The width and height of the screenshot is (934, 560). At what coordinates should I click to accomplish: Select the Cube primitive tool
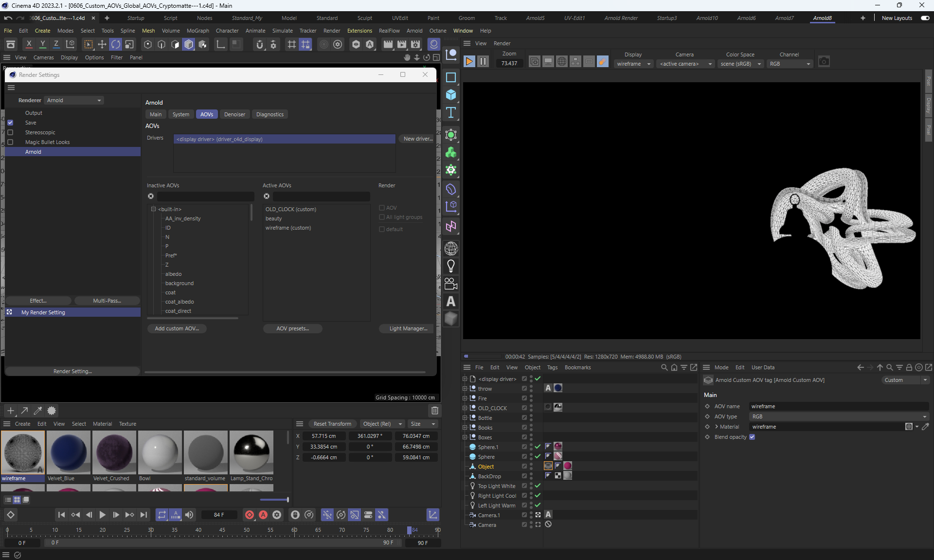click(451, 95)
